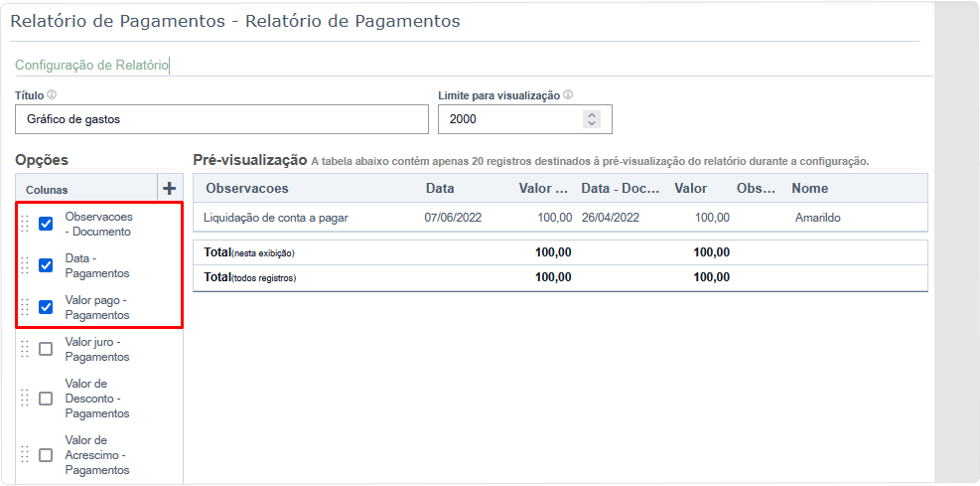This screenshot has width=980, height=486.
Task: Click the Configuração de Relatório heading
Action: [x=92, y=65]
